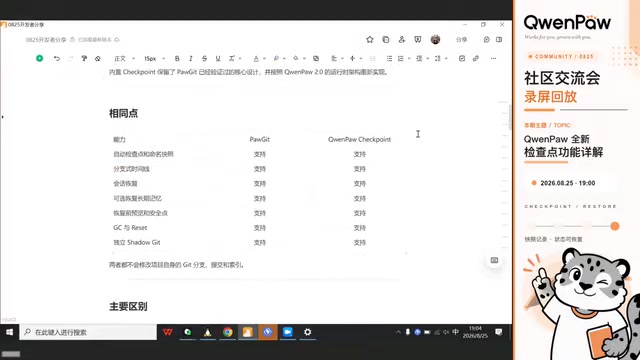
Task: Toggle strikethrough formatting
Action: click(204, 58)
